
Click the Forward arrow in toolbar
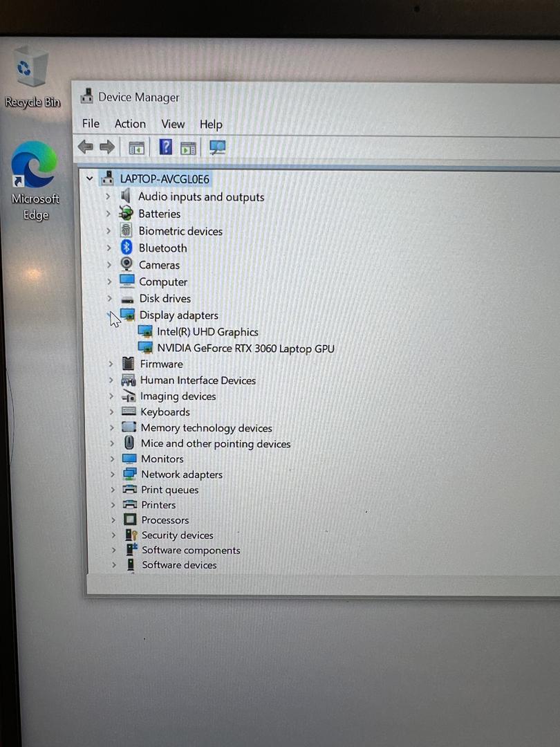click(107, 147)
